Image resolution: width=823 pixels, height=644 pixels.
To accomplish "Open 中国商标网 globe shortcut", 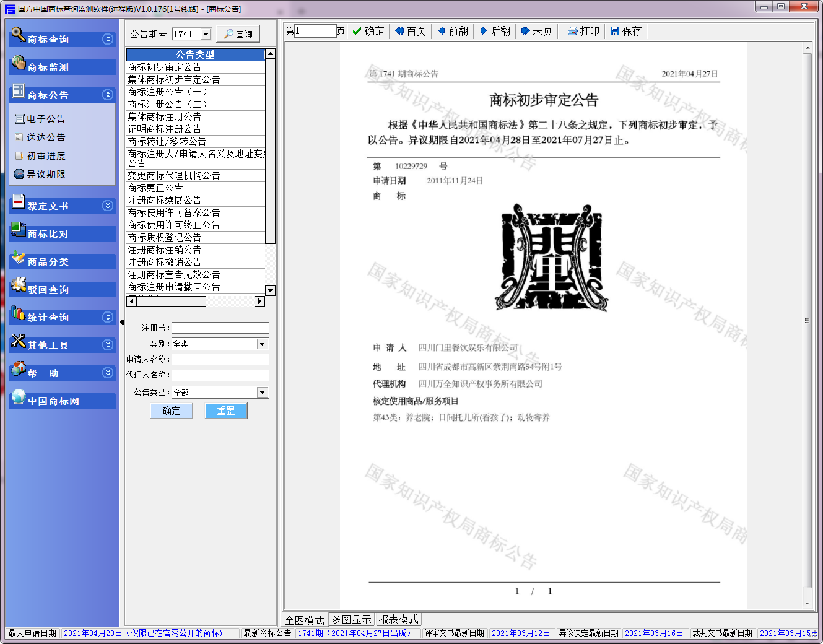I will click(18, 397).
